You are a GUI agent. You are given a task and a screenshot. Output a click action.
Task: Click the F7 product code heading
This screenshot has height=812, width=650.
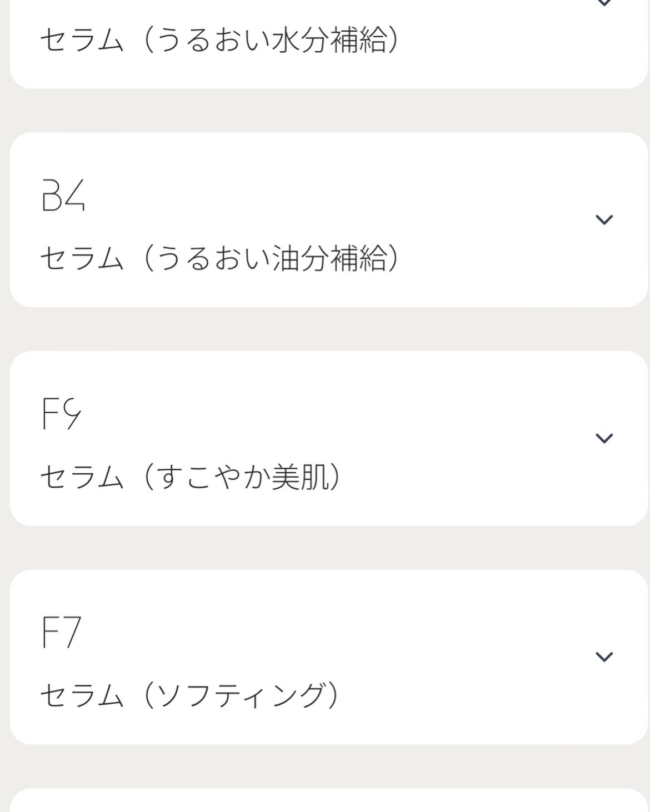click(62, 633)
